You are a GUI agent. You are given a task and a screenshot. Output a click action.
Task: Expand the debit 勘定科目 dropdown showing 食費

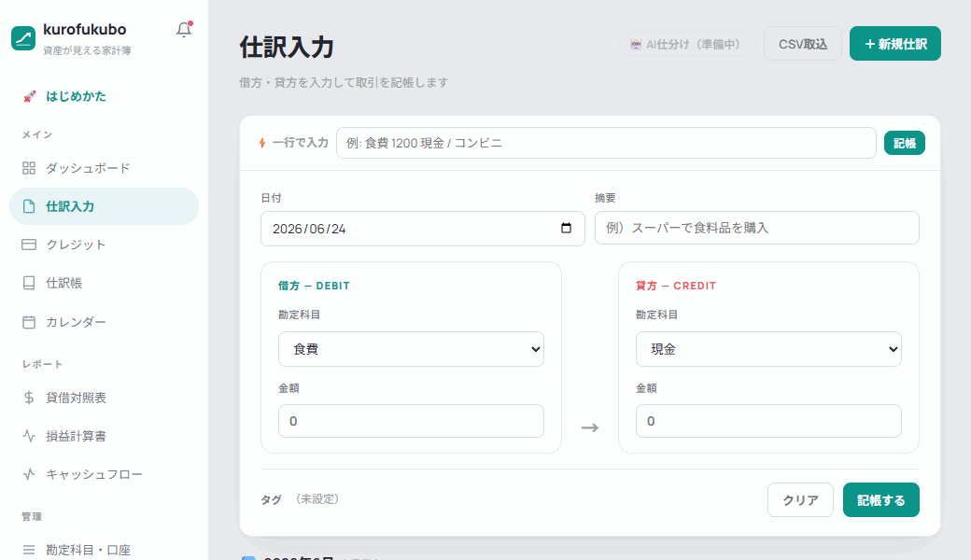click(x=411, y=349)
